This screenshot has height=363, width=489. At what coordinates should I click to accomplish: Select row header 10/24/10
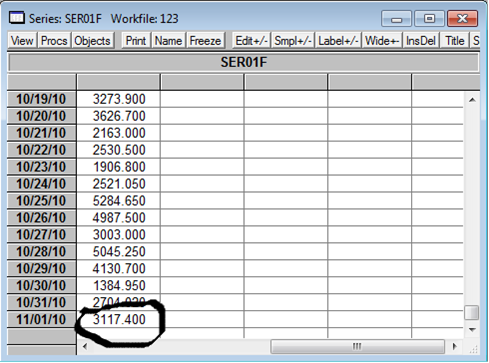tap(42, 184)
